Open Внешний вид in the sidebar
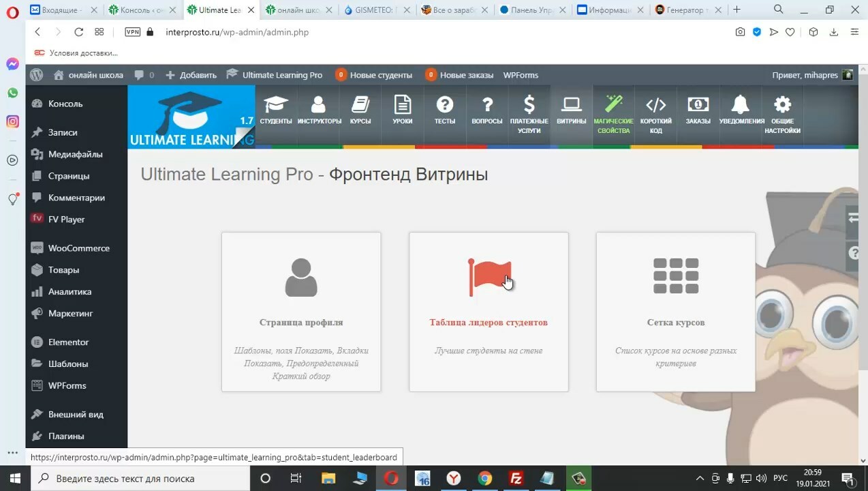This screenshot has height=491, width=868. (76, 415)
